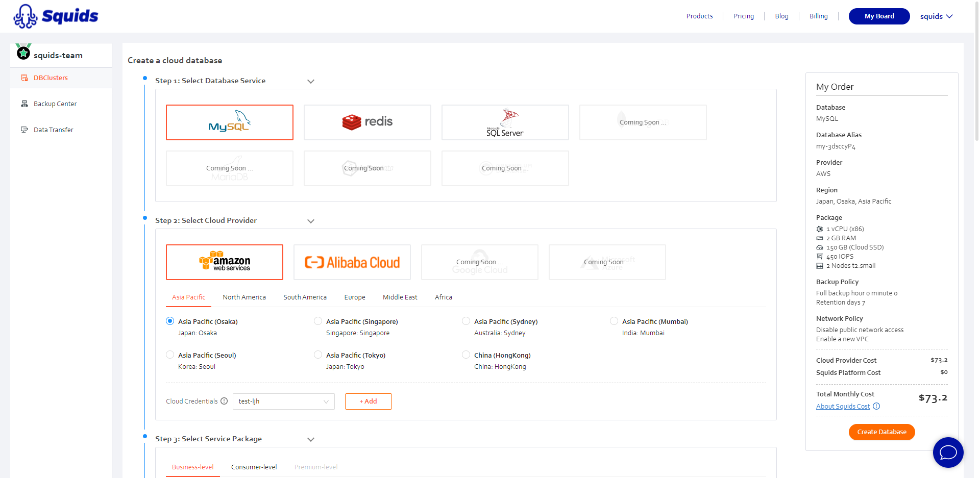This screenshot has width=980, height=478.
Task: Open the test-ljh credentials dropdown
Action: 284,401
